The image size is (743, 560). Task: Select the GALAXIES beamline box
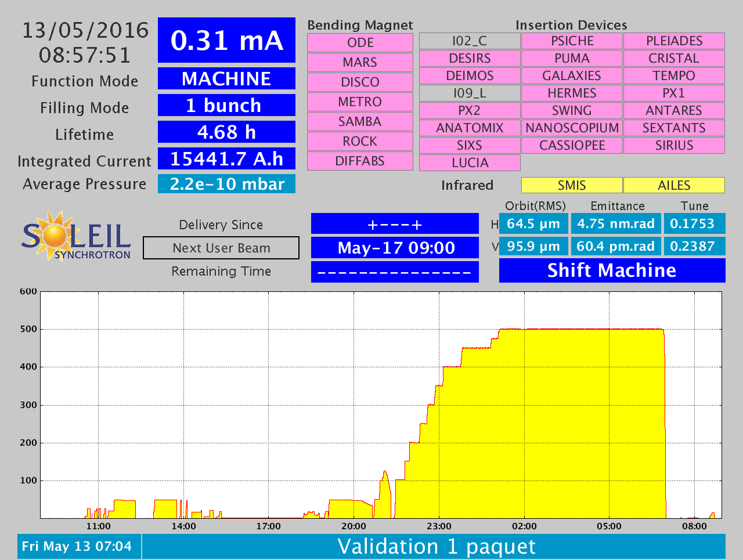(572, 75)
